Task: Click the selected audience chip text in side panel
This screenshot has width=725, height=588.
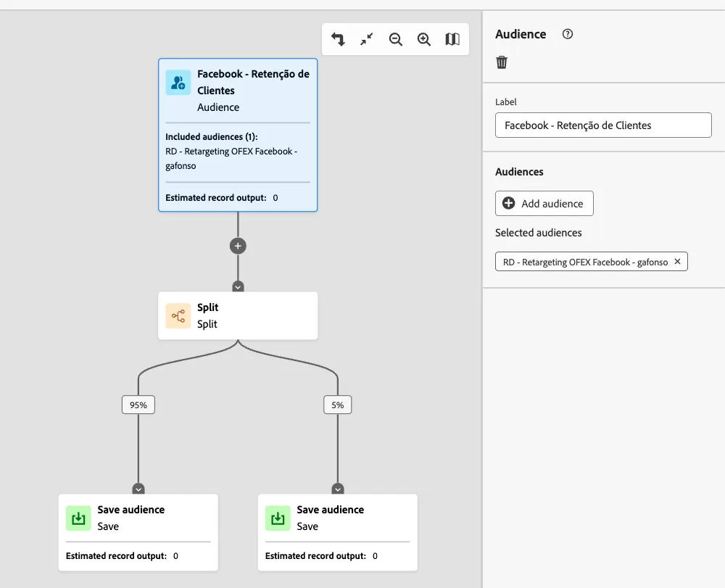Action: tap(585, 262)
